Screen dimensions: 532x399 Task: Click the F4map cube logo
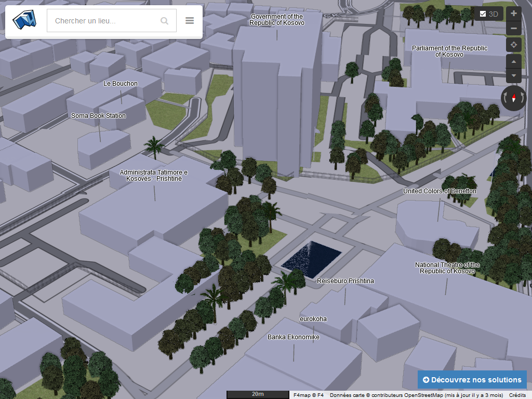[24, 21]
